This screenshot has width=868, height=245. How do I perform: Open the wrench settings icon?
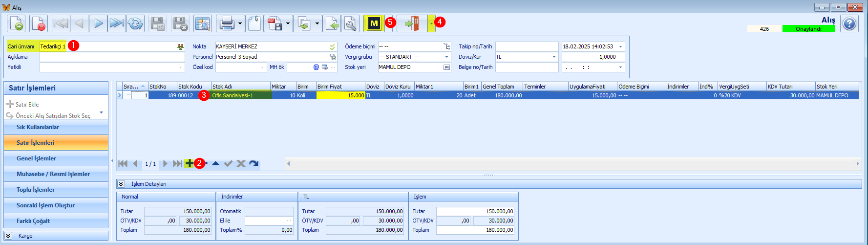point(350,23)
